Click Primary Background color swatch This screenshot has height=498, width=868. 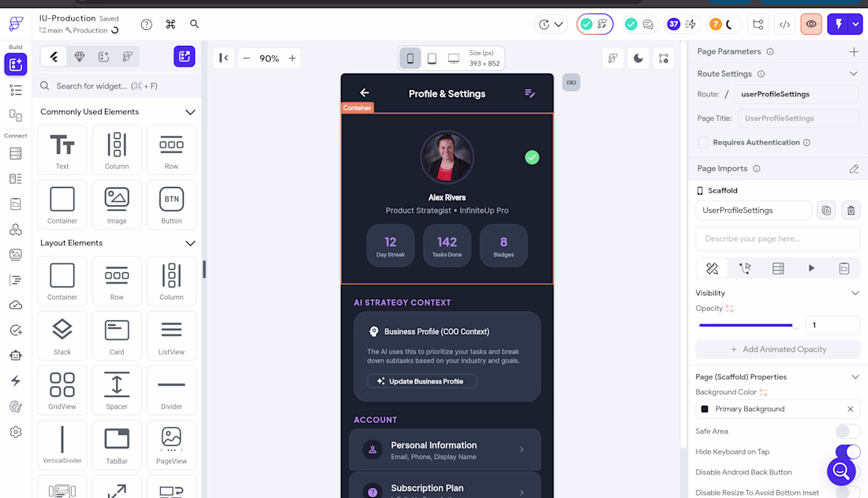(x=704, y=409)
